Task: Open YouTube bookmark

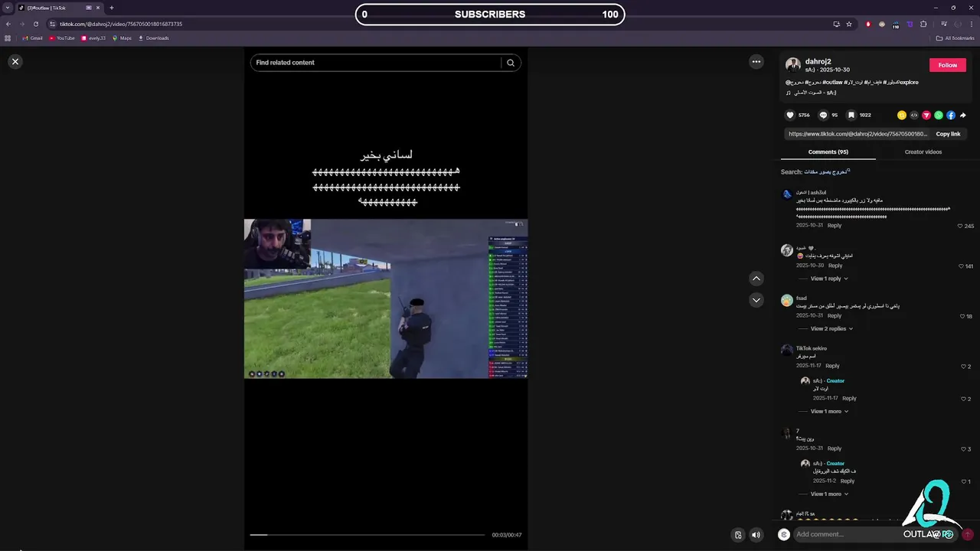Action: click(61, 38)
